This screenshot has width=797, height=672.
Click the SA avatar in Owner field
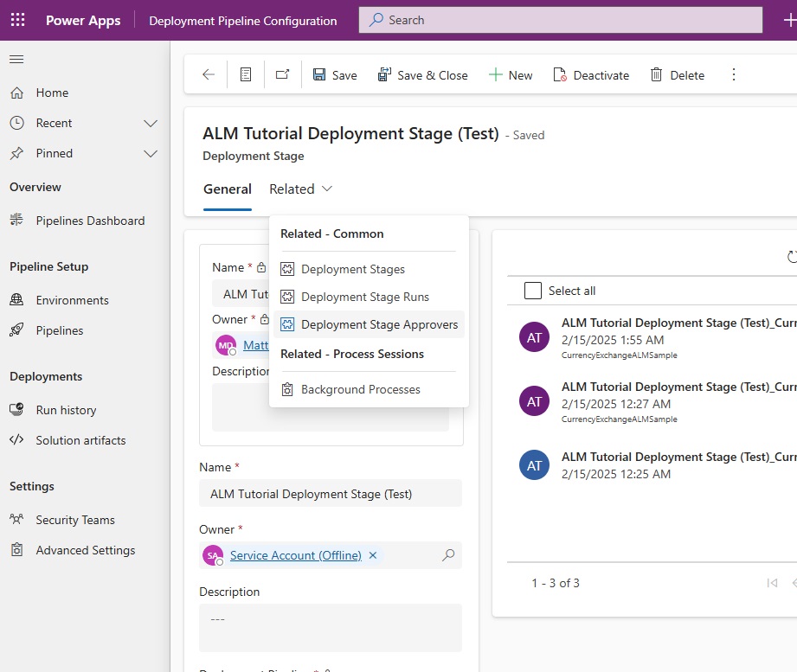[213, 555]
